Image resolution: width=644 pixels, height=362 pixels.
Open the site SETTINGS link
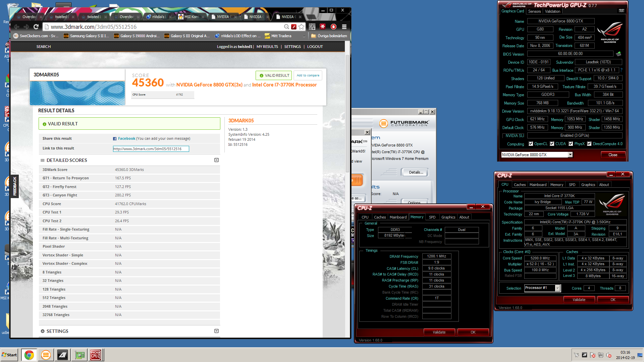(x=292, y=47)
